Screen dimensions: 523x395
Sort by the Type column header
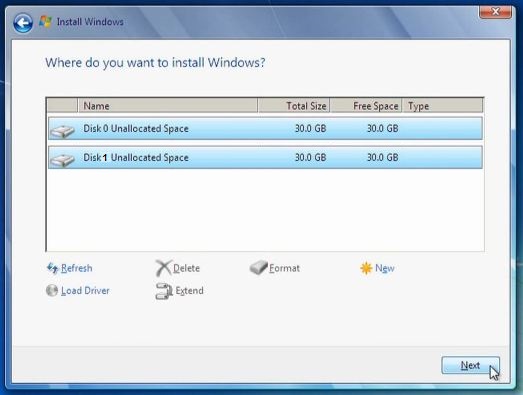point(442,106)
